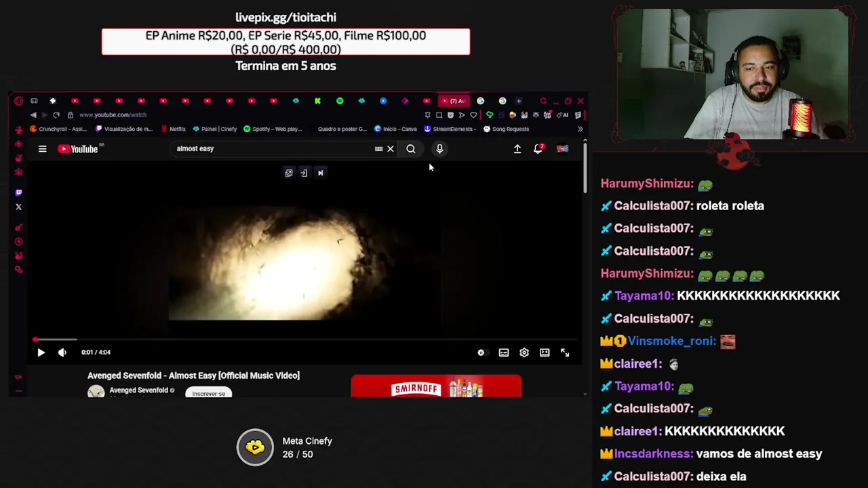Screen dimensions: 868x488
Task: Open Visualização de m... bookmark
Action: pyautogui.click(x=124, y=129)
